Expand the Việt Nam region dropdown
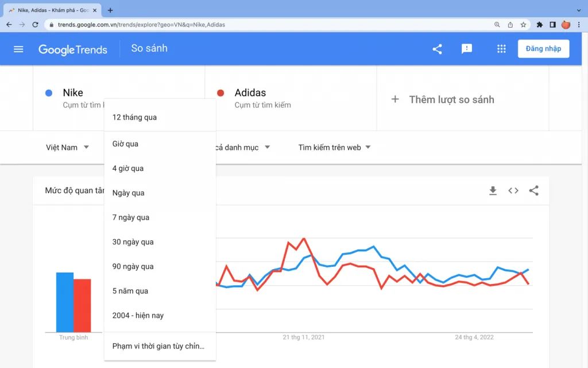The height and width of the screenshot is (368, 588). [68, 147]
